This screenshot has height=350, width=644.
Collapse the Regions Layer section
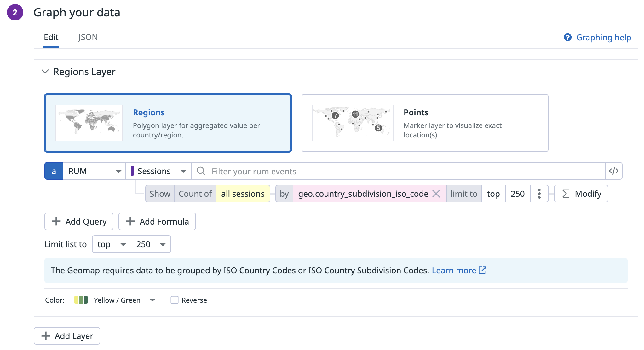coord(45,72)
